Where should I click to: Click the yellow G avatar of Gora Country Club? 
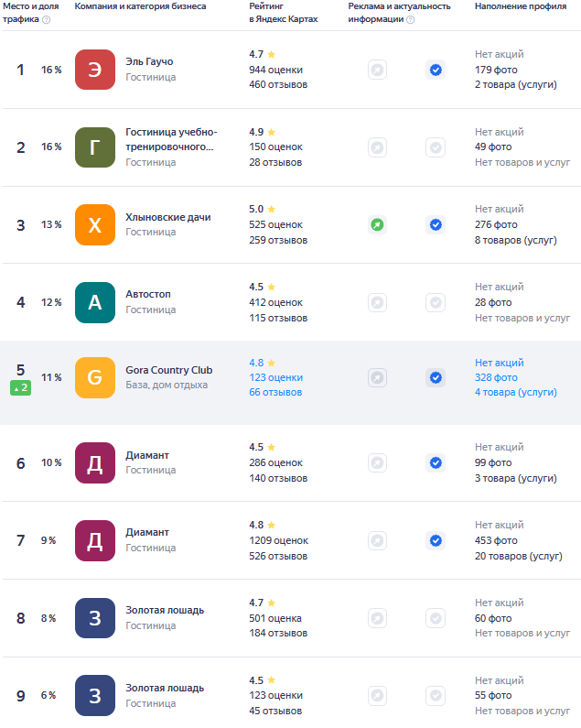tap(95, 377)
